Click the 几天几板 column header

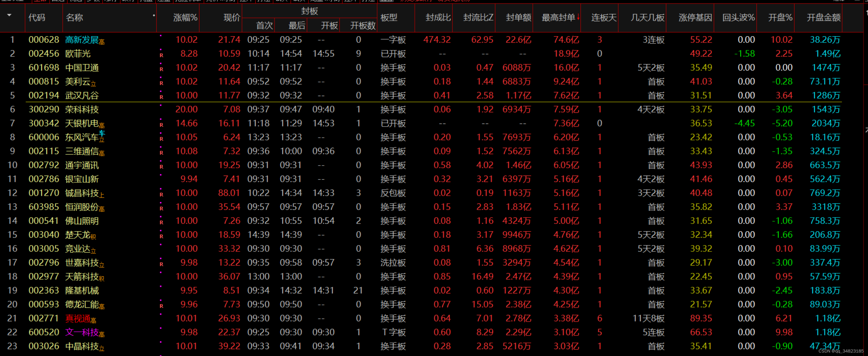point(647,18)
